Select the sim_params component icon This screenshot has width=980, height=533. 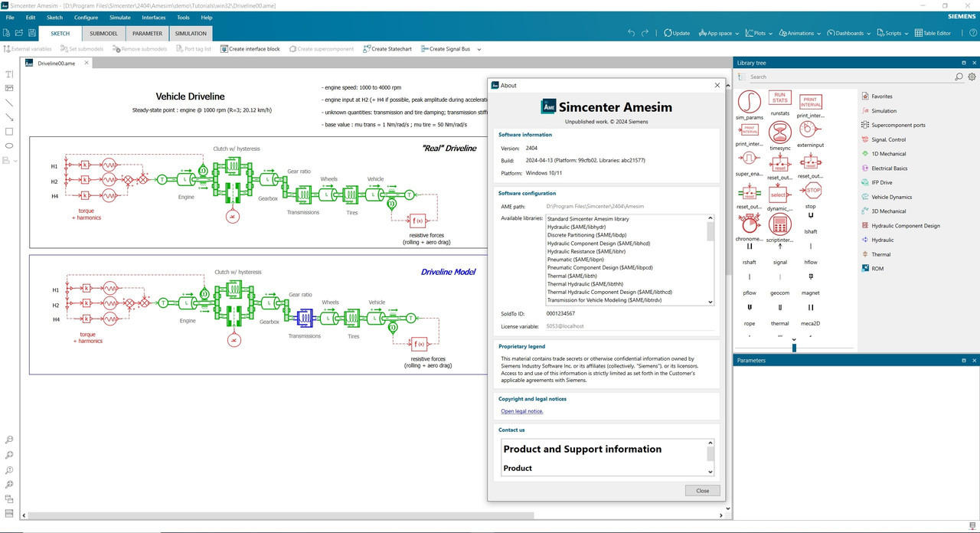pos(749,101)
